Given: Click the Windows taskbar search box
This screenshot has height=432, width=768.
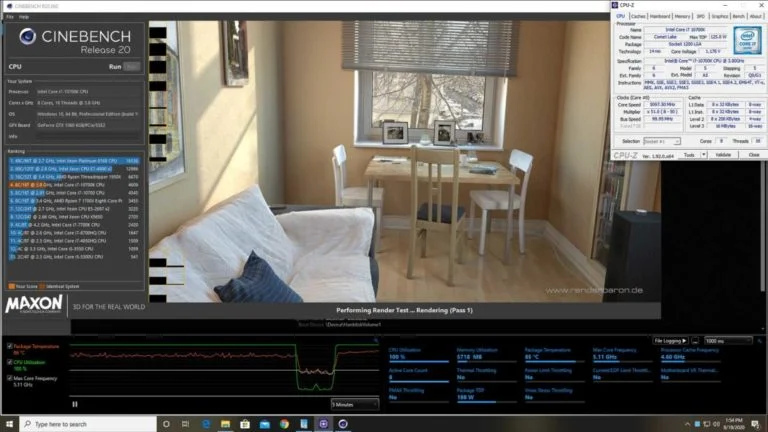Looking at the screenshot, I should coord(88,424).
